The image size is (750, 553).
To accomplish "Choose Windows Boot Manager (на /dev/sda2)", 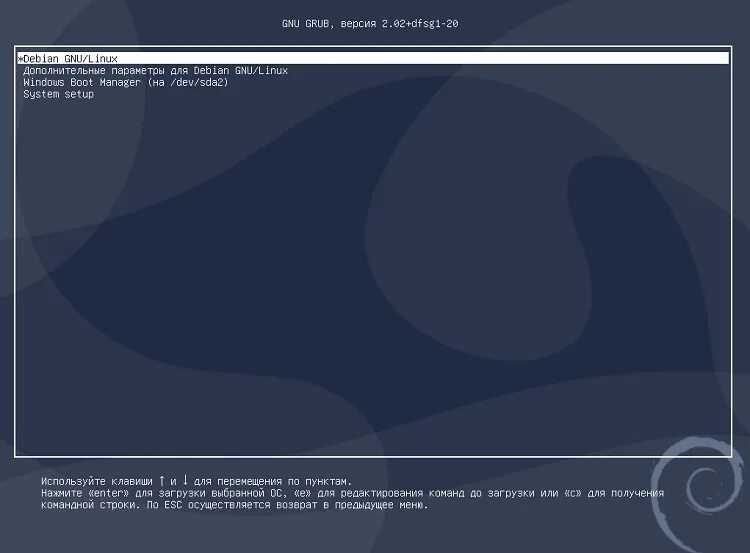I will pos(126,82).
